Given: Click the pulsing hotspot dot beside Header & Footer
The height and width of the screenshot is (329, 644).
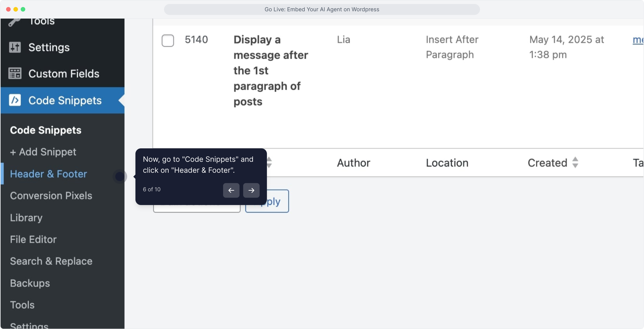Looking at the screenshot, I should point(120,176).
